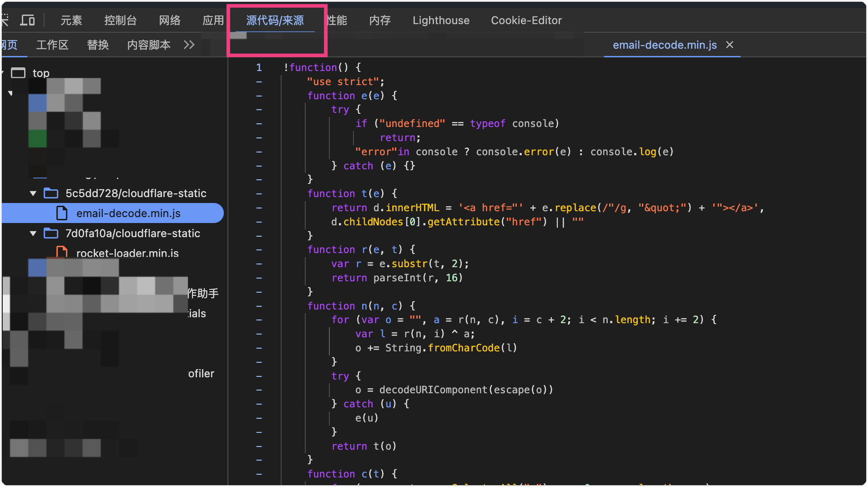This screenshot has height=487, width=868.
Task: Select the 工作区 (Workspace) sub-tab
Action: tap(52, 45)
